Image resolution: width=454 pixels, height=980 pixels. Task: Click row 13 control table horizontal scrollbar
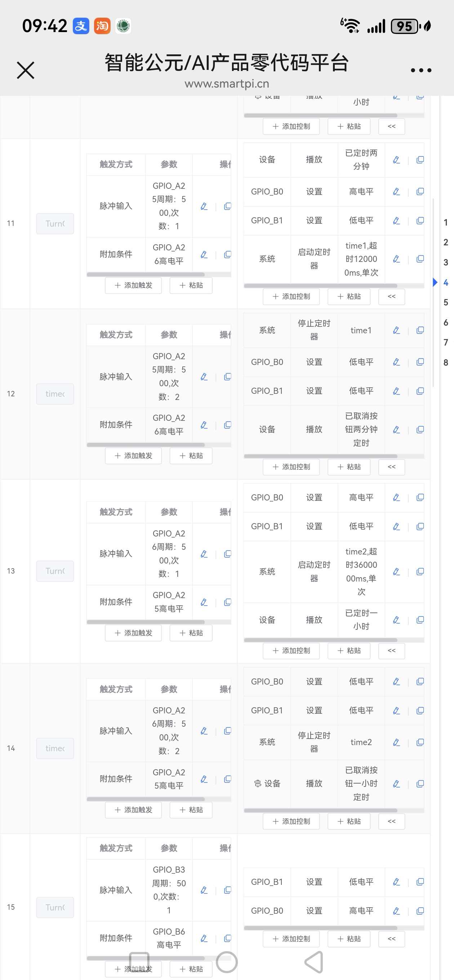tap(321, 640)
